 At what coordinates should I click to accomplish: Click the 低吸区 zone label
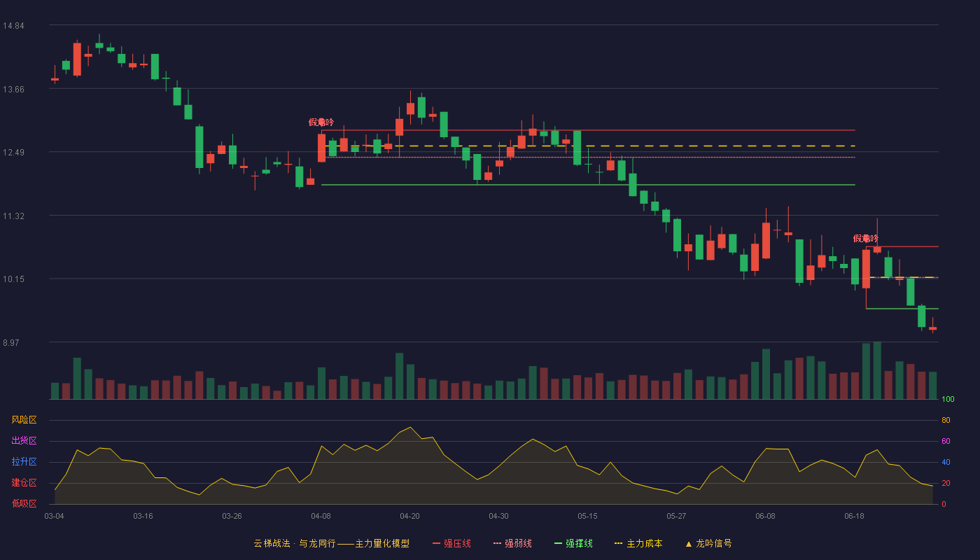click(x=24, y=504)
